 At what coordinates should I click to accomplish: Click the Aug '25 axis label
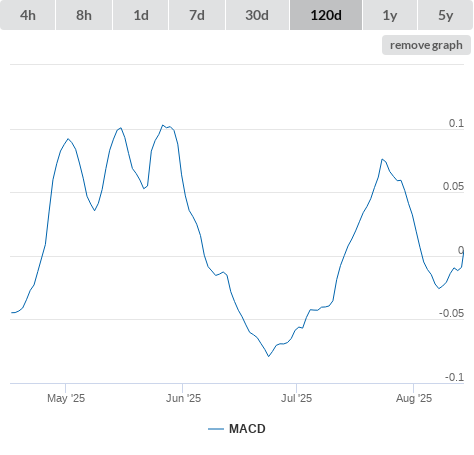[414, 398]
